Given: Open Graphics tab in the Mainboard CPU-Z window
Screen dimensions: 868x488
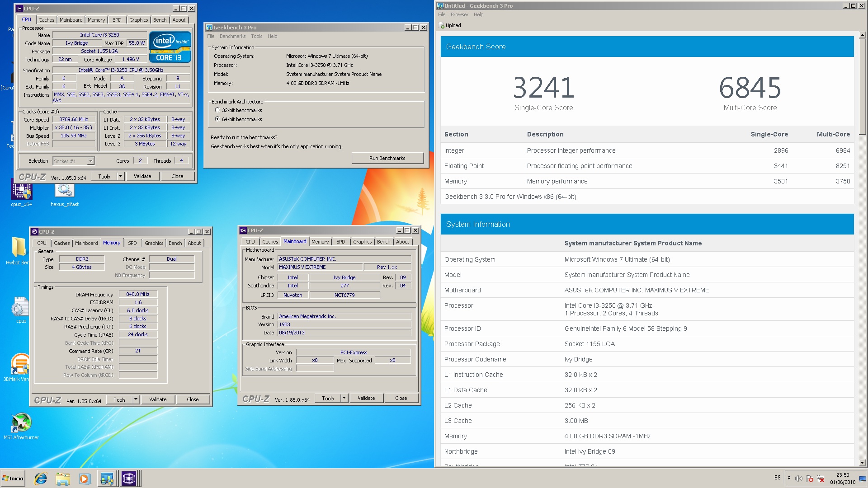Looking at the screenshot, I should tap(363, 242).
